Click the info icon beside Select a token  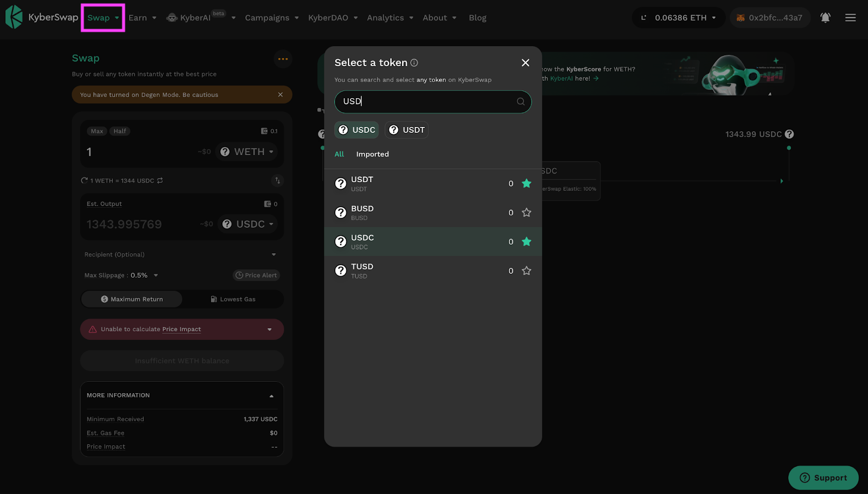pos(414,63)
